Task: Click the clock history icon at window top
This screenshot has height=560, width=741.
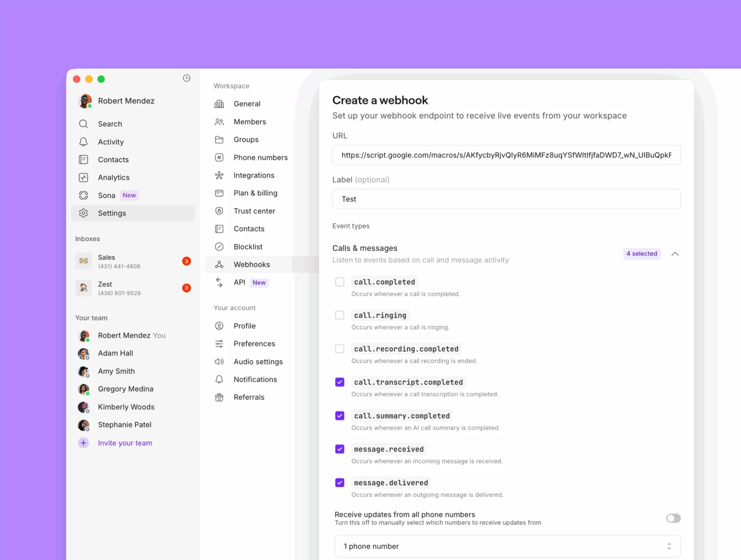Action: 186,78
